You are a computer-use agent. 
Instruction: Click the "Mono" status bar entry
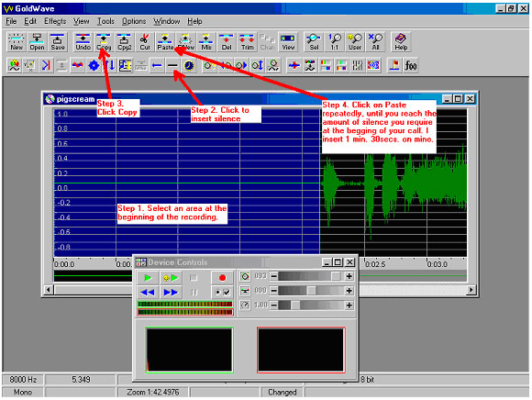click(23, 392)
